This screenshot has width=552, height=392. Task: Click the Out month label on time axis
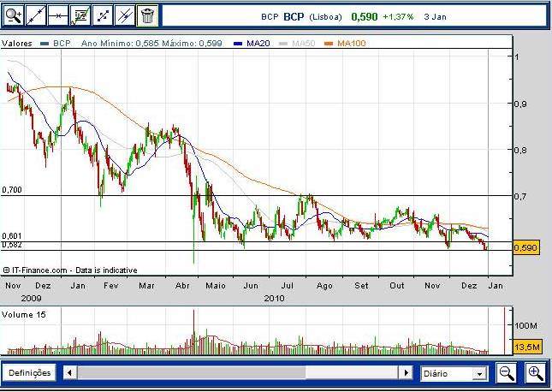coord(397,285)
